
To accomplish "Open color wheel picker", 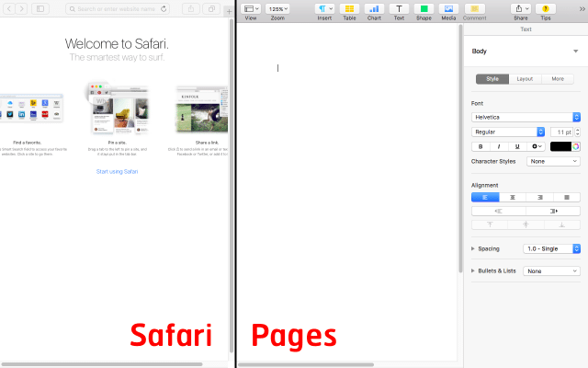I will tap(576, 146).
